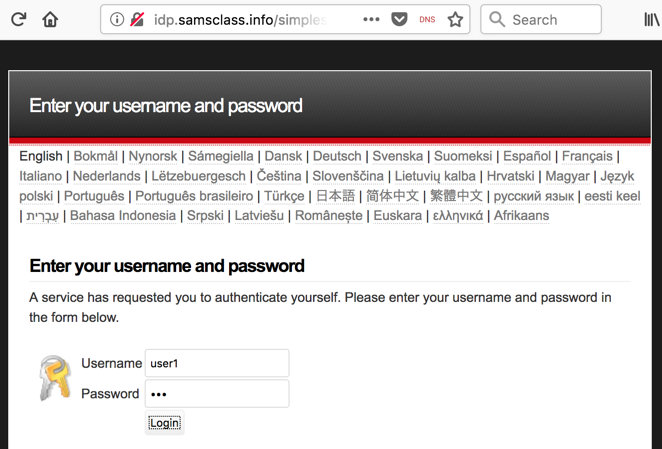Select the 日本語 language link
Screen dimensions: 662x449
pos(335,196)
